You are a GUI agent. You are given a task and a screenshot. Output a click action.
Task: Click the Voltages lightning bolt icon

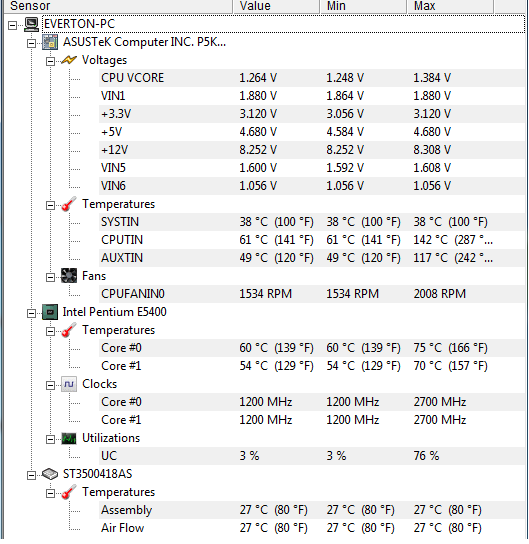point(69,60)
